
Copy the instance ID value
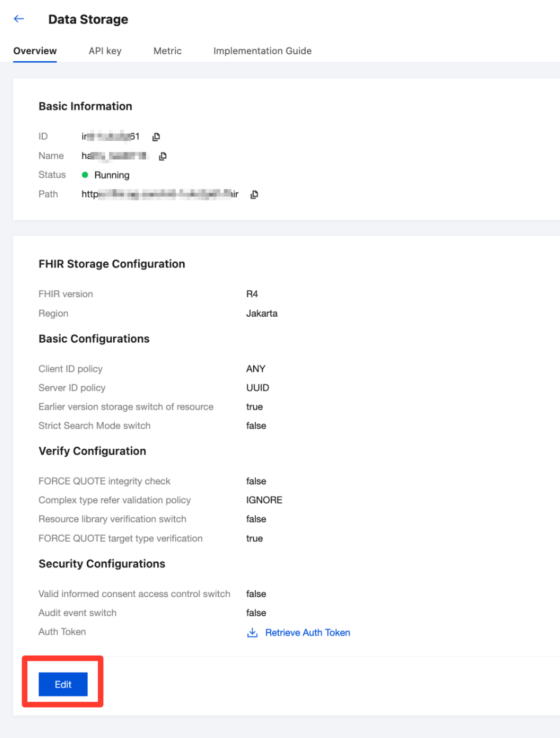[x=156, y=137]
